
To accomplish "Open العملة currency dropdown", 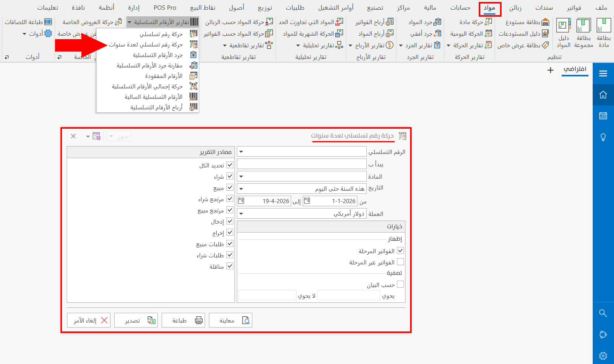I will tap(241, 214).
